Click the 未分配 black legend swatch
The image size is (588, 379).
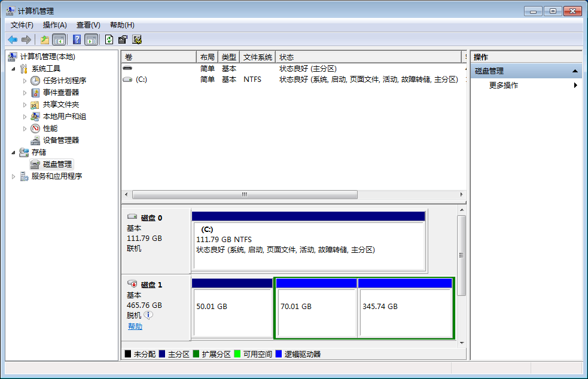pyautogui.click(x=128, y=354)
